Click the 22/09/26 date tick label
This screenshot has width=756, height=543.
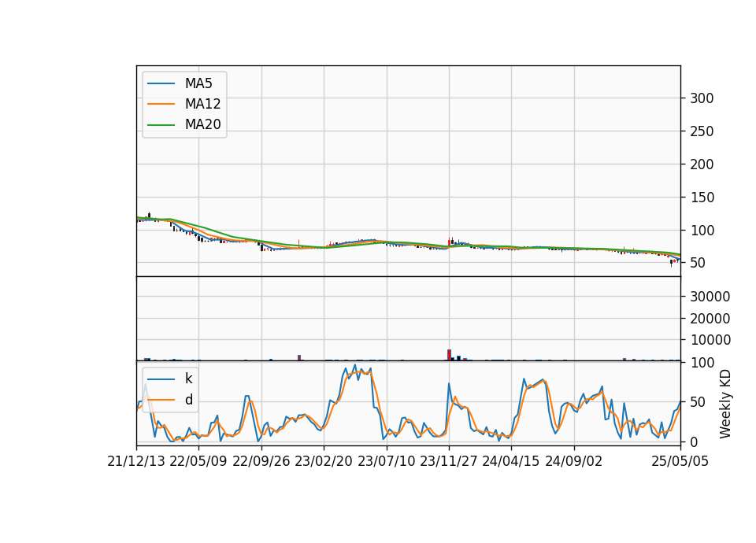pos(261,461)
